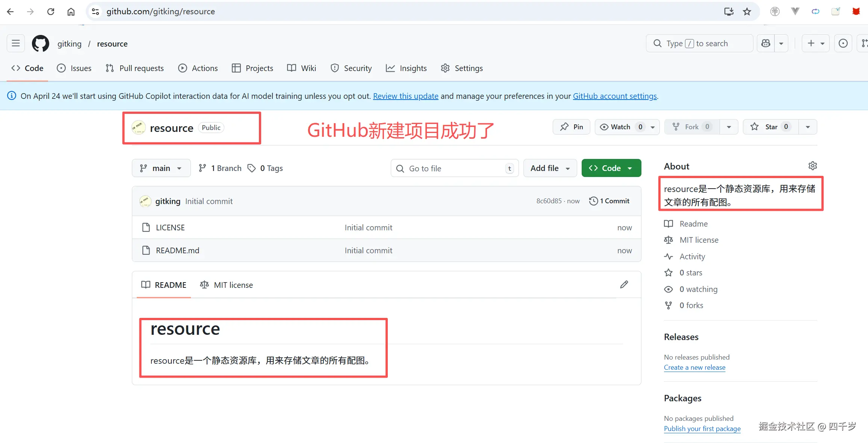The width and height of the screenshot is (868, 443).
Task: Open the repository Settings tab
Action: point(462,68)
